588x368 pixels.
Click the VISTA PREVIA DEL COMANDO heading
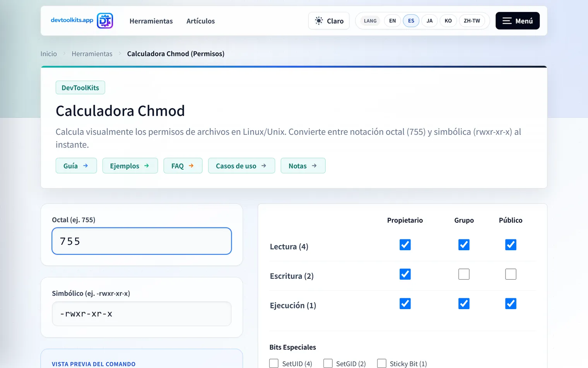94,364
